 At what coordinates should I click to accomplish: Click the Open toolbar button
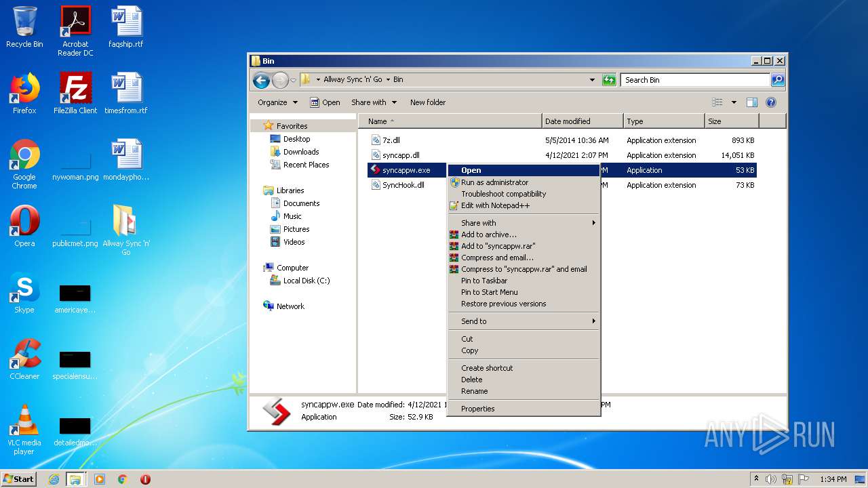pyautogui.click(x=325, y=102)
